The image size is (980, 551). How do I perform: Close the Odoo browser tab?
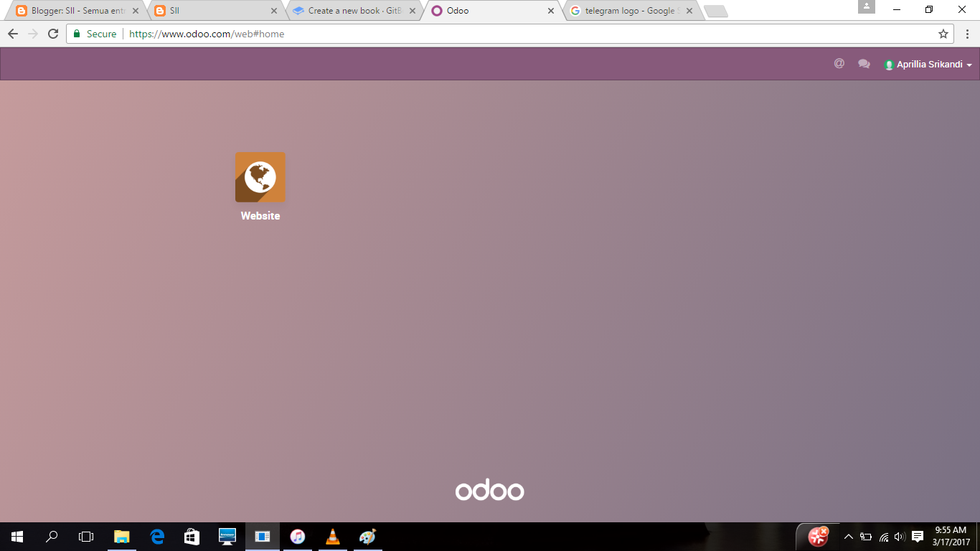[x=551, y=11]
